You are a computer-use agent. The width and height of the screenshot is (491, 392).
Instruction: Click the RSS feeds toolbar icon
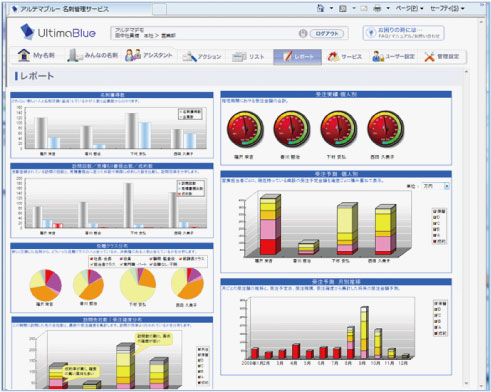coord(343,9)
